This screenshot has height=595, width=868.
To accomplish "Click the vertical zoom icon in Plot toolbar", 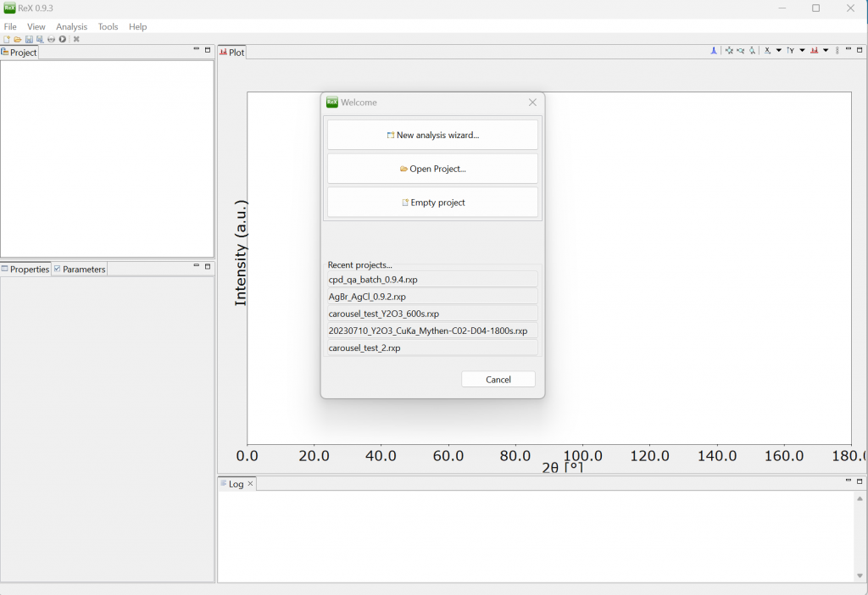I will click(x=753, y=50).
